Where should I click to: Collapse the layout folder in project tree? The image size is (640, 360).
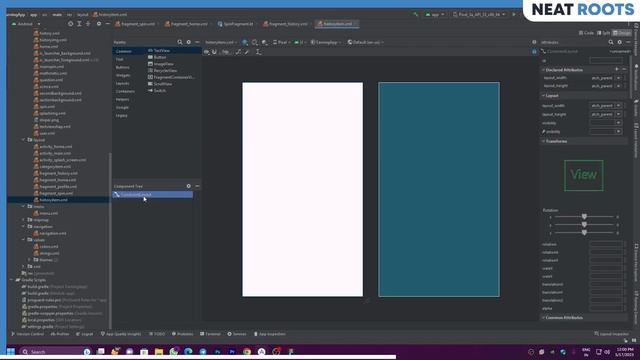point(24,140)
